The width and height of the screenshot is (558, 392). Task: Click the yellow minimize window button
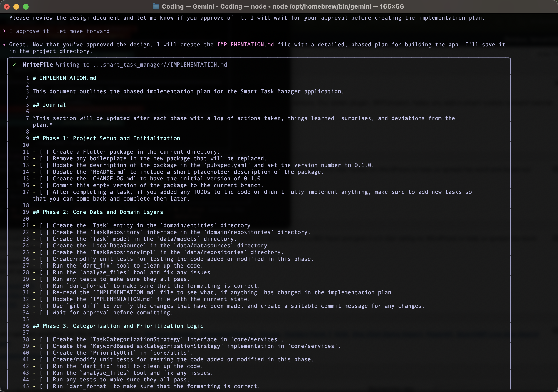coord(16,6)
